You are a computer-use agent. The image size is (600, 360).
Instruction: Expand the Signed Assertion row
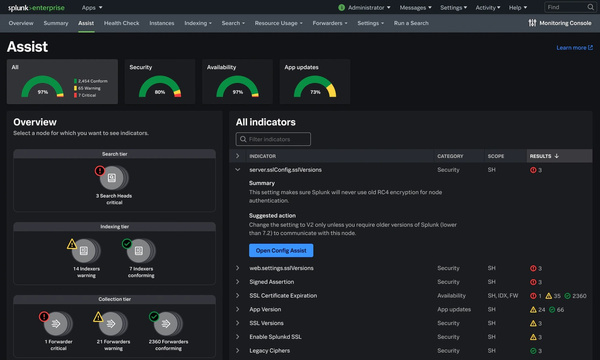tap(238, 282)
